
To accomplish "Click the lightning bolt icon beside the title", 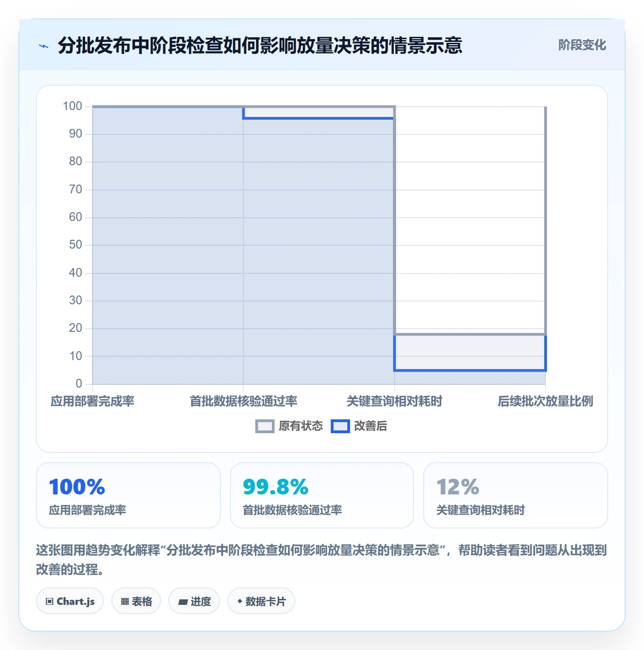I will 44,46.
